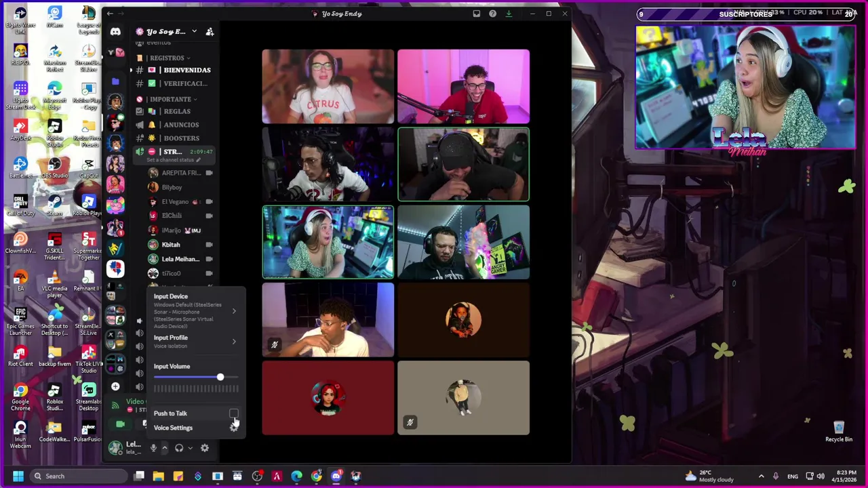
Task: Open the BIENVENIDAS channel
Action: coord(174,70)
